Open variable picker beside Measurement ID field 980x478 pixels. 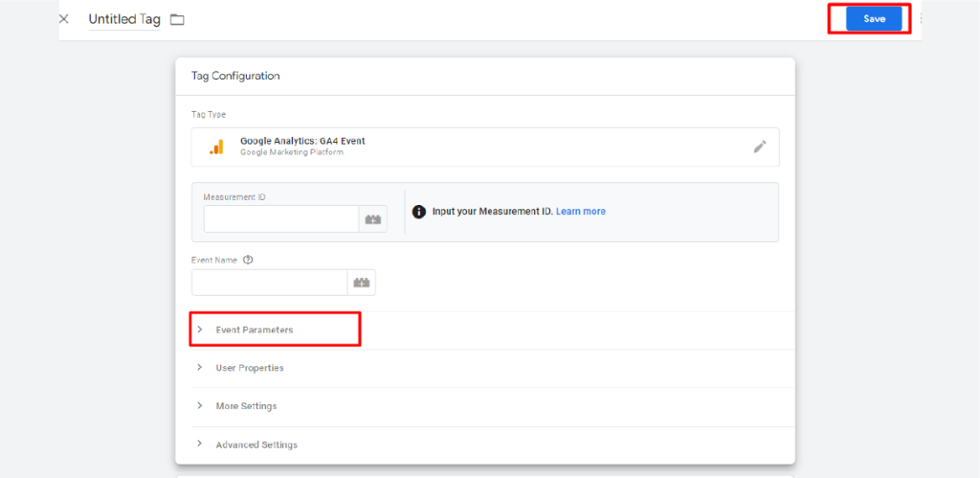[x=373, y=219]
